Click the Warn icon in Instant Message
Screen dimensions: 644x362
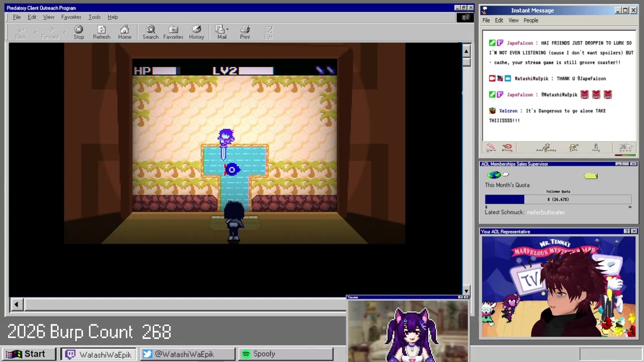491,147
